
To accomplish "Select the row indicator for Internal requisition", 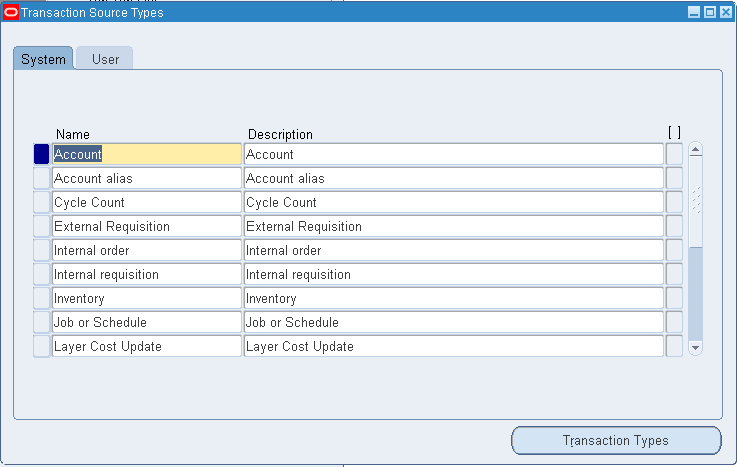I will [x=41, y=274].
